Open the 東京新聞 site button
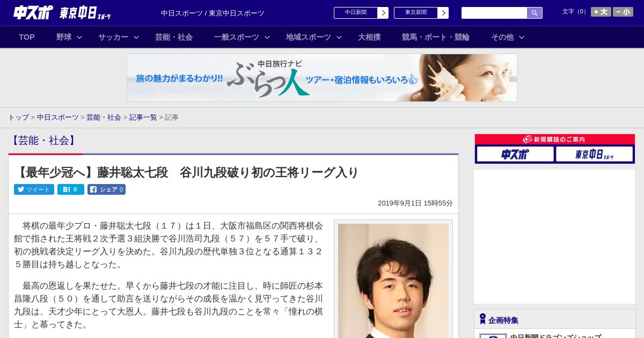Screen dimensions: 644x338 (416, 13)
